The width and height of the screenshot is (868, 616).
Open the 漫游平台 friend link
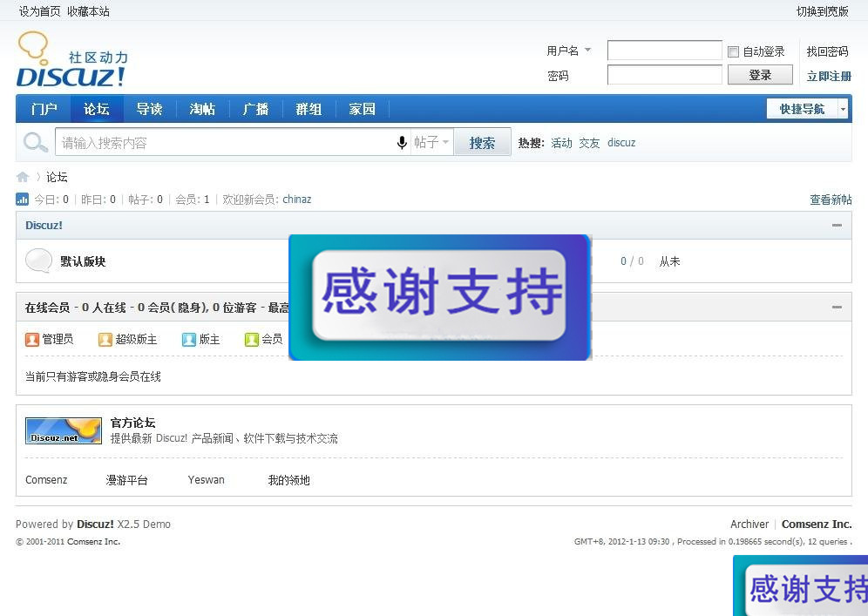point(126,480)
